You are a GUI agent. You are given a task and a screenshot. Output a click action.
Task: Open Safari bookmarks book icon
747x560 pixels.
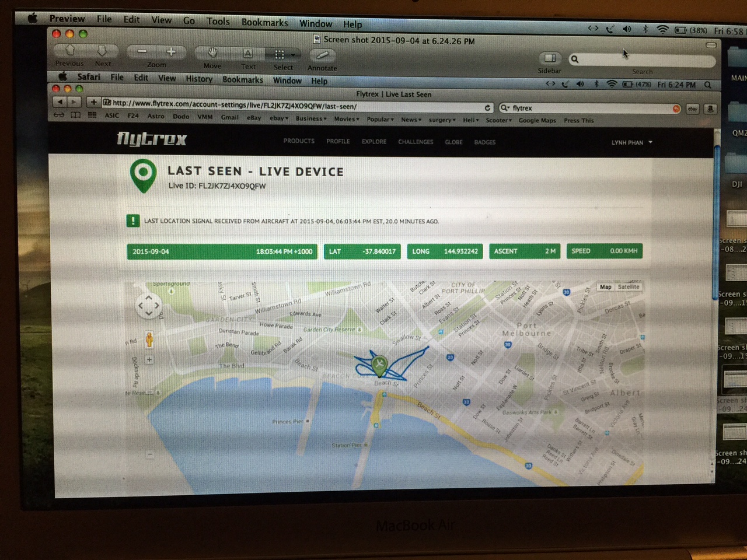[75, 115]
